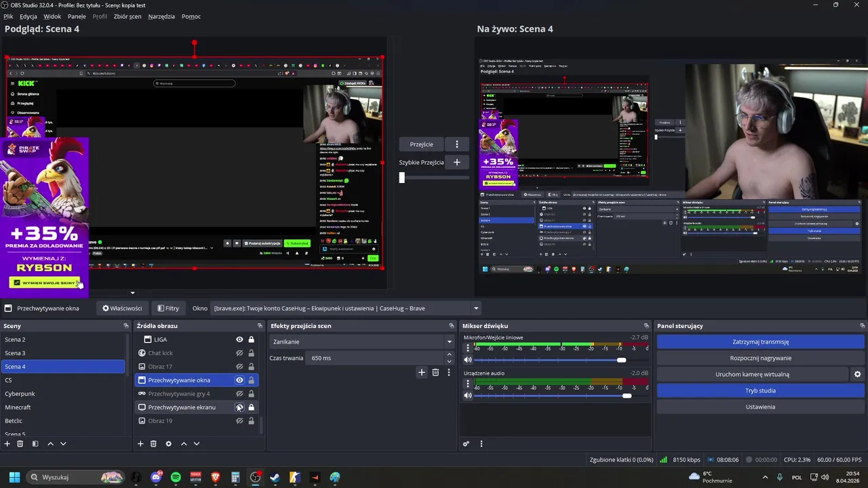868x488 pixels.
Task: Click the Czas trwania 650 ms field
Action: point(376,358)
